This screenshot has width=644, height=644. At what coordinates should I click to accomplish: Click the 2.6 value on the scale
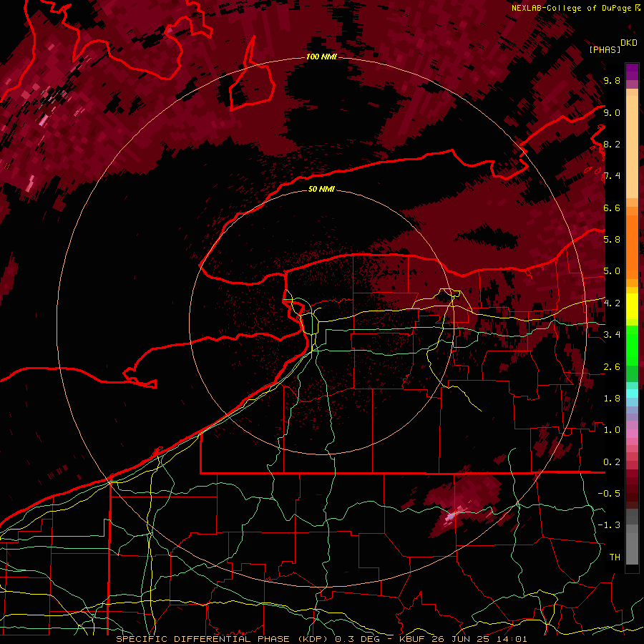[x=612, y=367]
